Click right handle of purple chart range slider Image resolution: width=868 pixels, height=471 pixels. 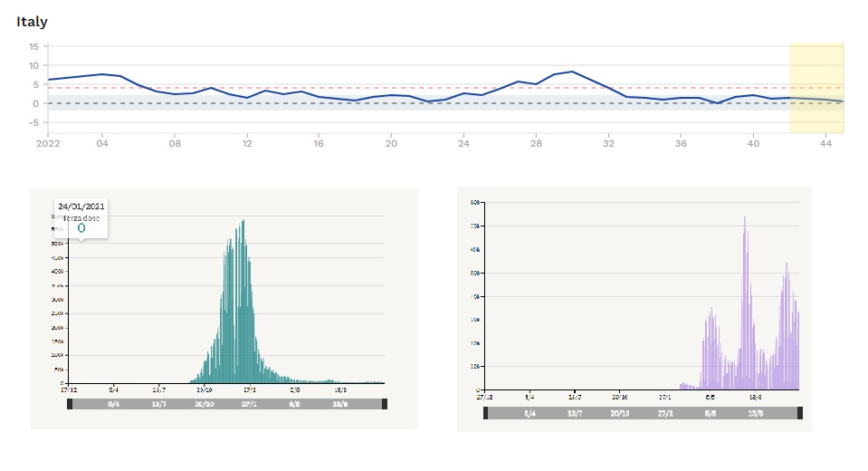800,413
